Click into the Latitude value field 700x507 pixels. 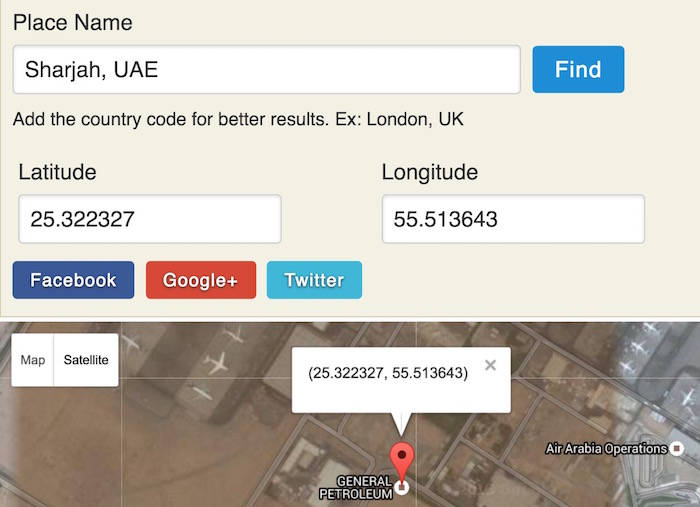pos(149,219)
